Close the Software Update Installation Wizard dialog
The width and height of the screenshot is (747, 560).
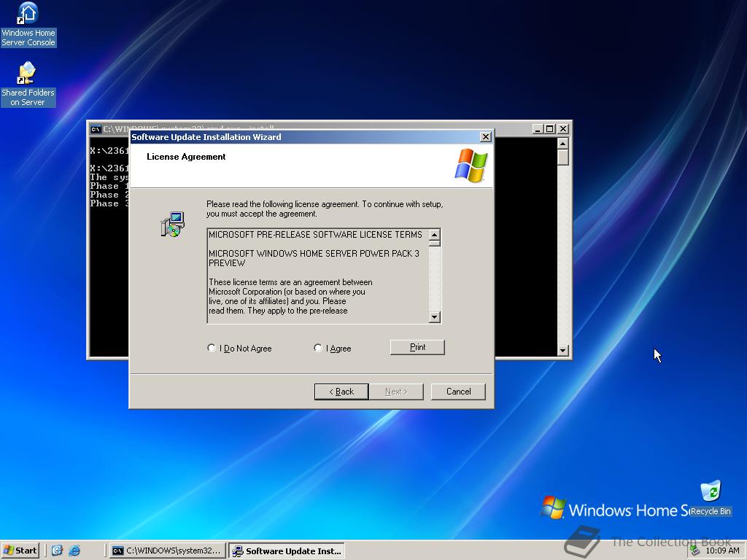485,137
